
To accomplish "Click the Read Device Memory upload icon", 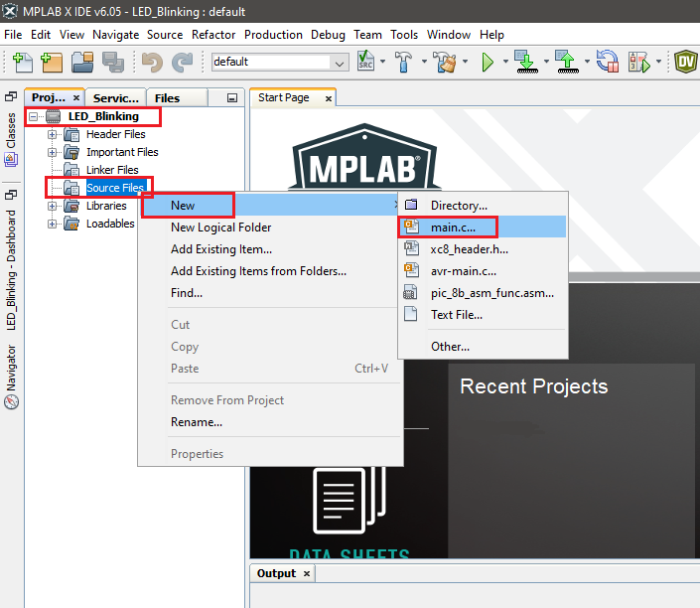I will (567, 62).
